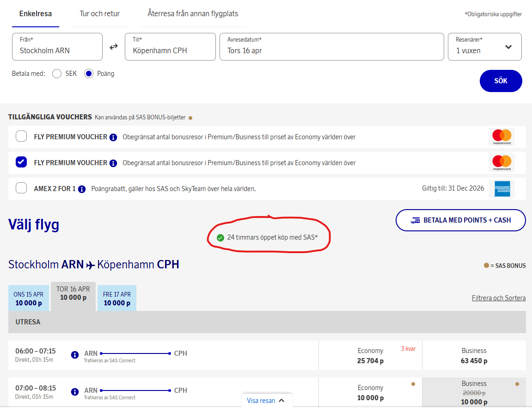Click airplane icon between ARN and CPH

click(90, 265)
